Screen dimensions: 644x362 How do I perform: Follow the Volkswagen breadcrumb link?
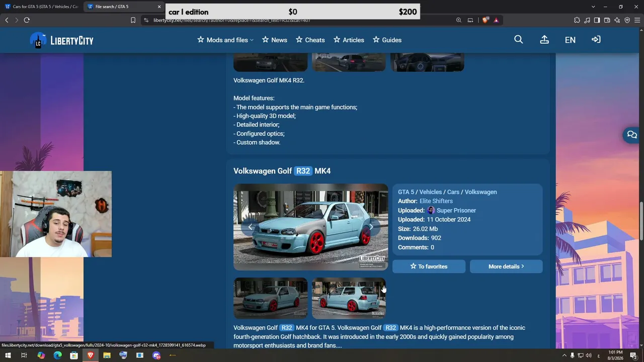[480, 192]
